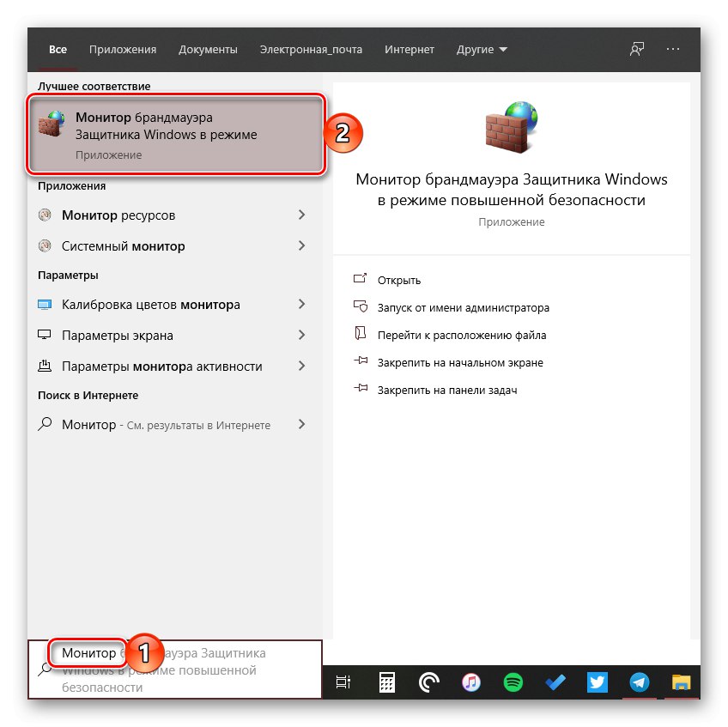Open the ellipsis options menu
Viewport: 728px width, 727px height.
coord(671,49)
